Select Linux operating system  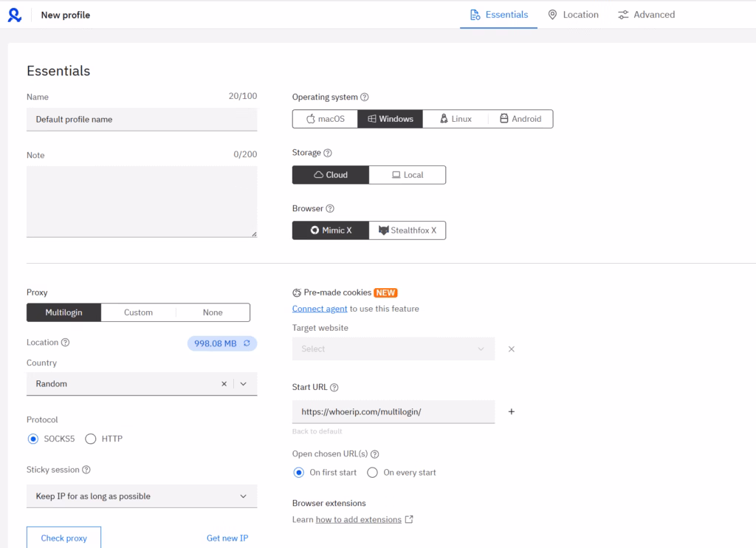coord(455,119)
